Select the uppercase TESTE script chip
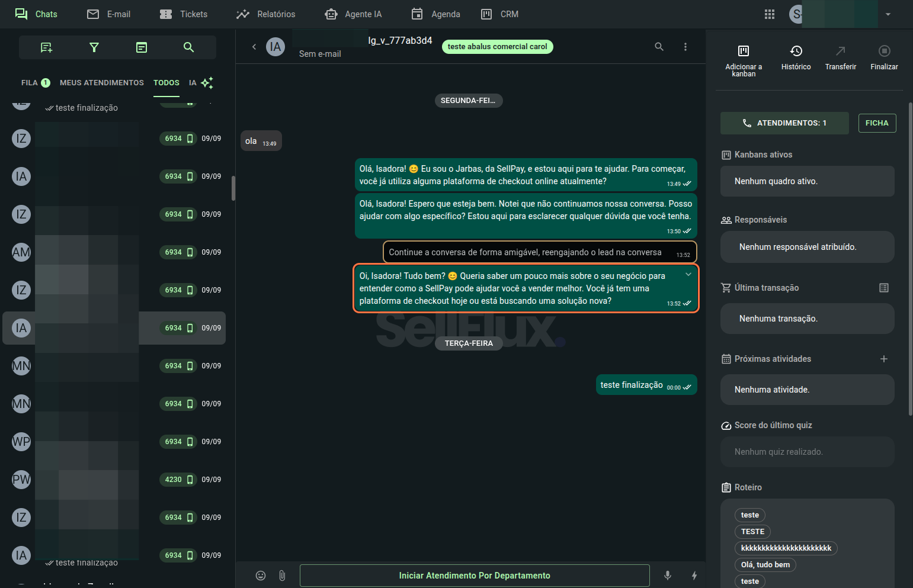Screen dimensions: 913x588 coord(752,532)
